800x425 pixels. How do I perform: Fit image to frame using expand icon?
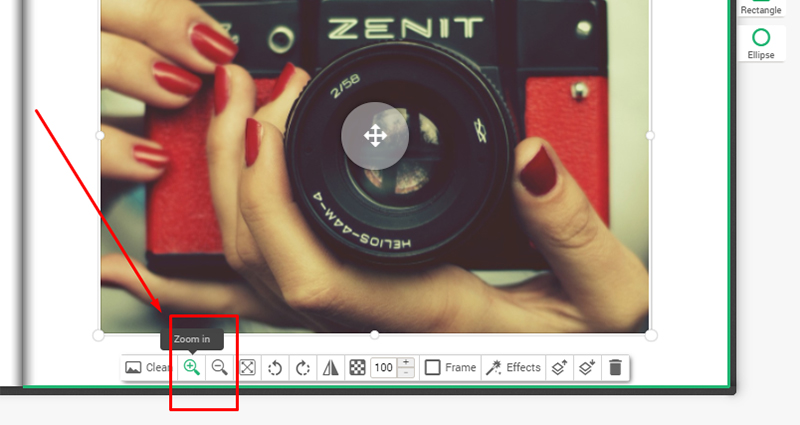pos(247,367)
